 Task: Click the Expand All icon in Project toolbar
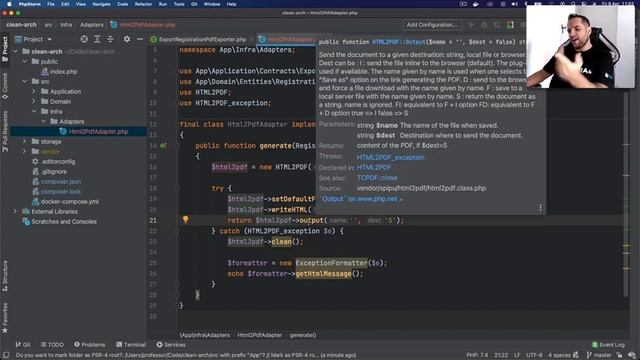pos(97,39)
